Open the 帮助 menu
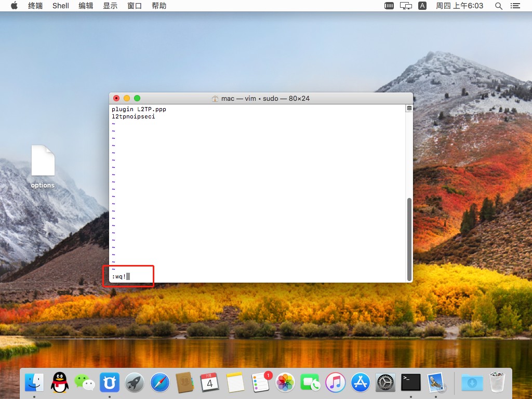The image size is (532, 399). pos(159,6)
